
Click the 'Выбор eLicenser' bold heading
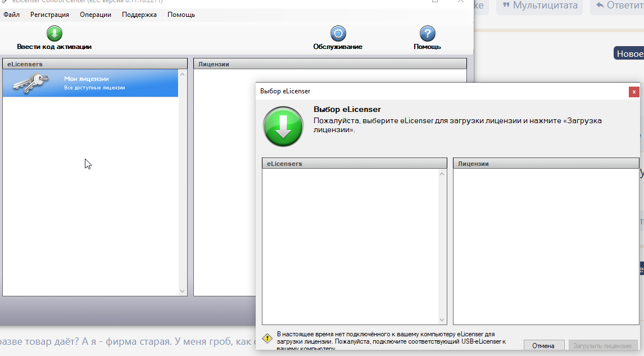(347, 109)
